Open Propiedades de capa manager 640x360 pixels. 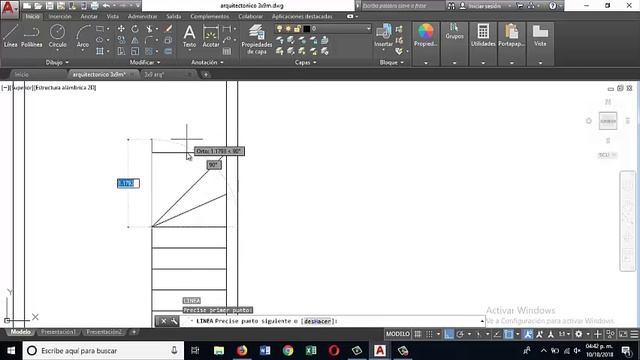[x=256, y=39]
